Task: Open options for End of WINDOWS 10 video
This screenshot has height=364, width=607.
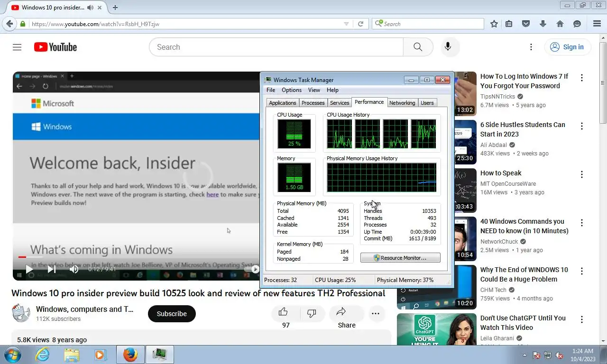Action: [x=582, y=271]
